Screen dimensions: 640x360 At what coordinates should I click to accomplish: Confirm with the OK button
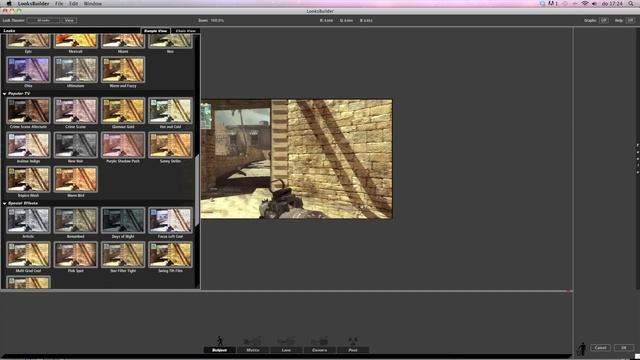pyautogui.click(x=624, y=347)
